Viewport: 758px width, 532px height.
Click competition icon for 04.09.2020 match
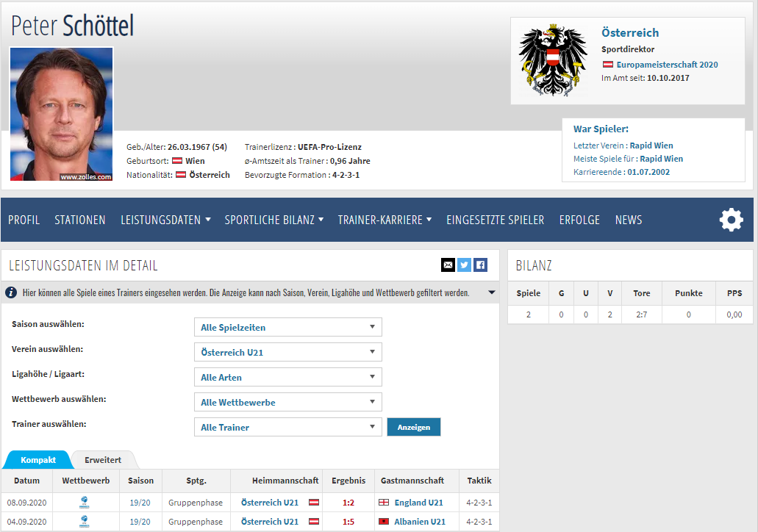coord(85,522)
